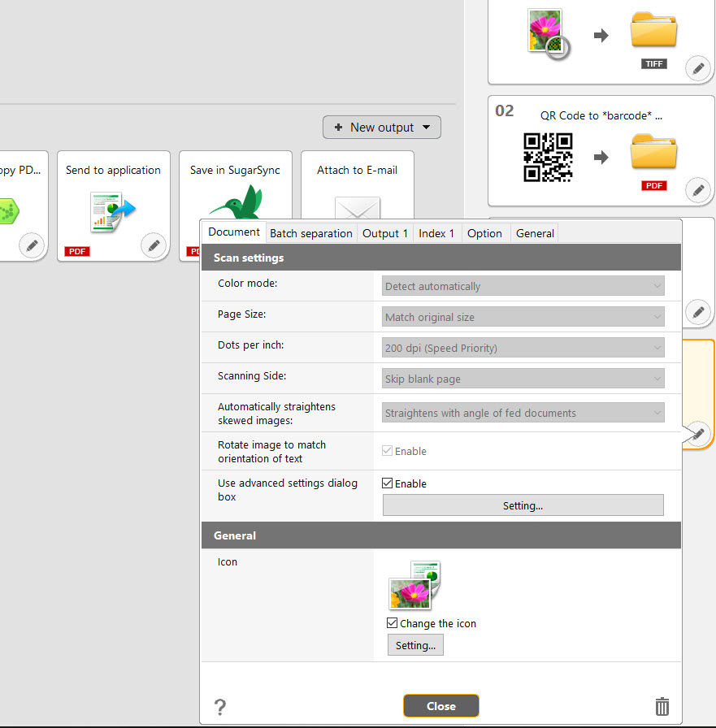Open the Option tab
716x728 pixels.
pyautogui.click(x=484, y=232)
